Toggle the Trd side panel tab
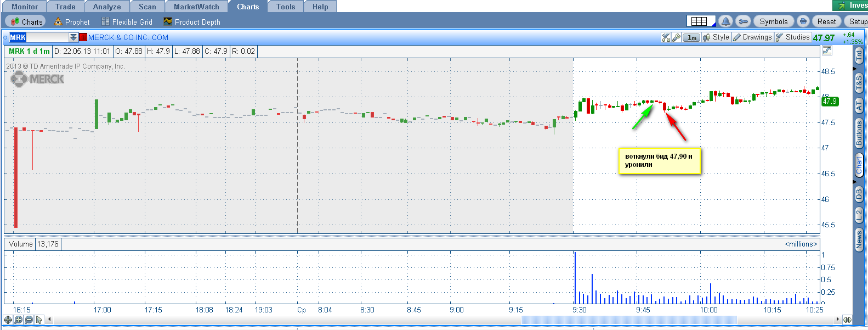This screenshot has height=330, width=868. coord(859,55)
